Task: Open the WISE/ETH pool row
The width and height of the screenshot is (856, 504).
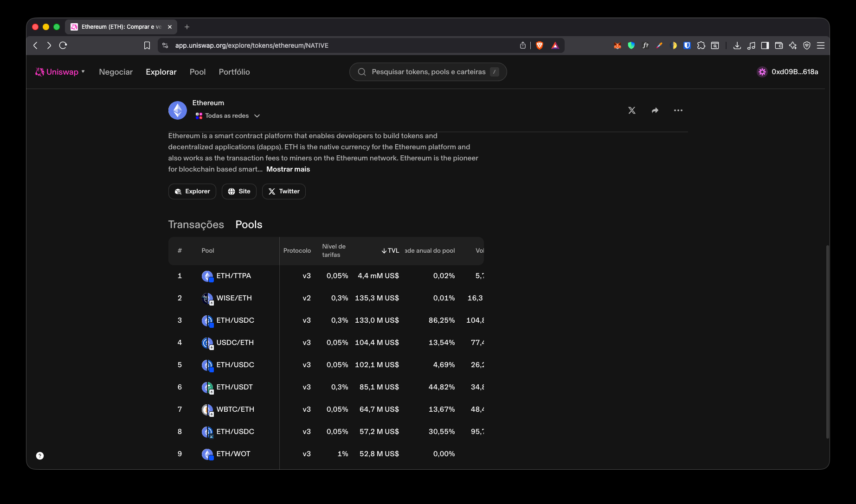Action: click(x=326, y=298)
